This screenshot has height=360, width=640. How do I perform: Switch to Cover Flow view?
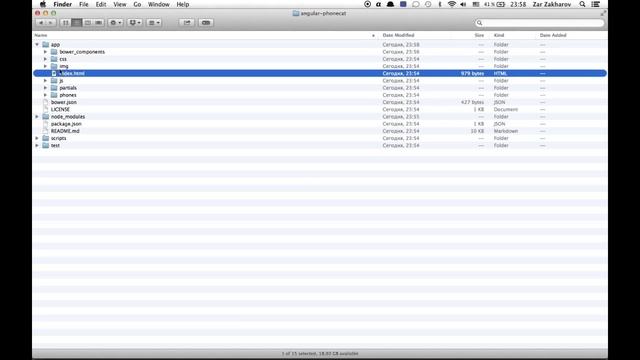tap(98, 22)
